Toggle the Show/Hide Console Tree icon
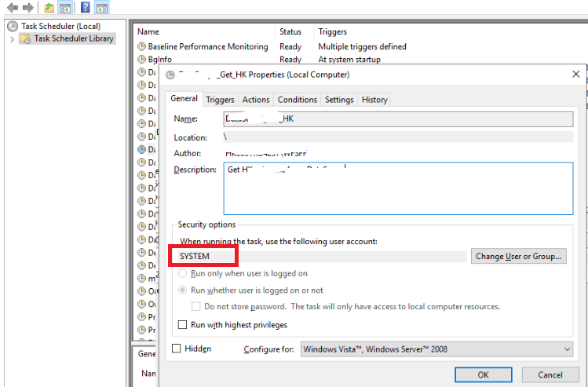The image size is (588, 387). [66, 8]
